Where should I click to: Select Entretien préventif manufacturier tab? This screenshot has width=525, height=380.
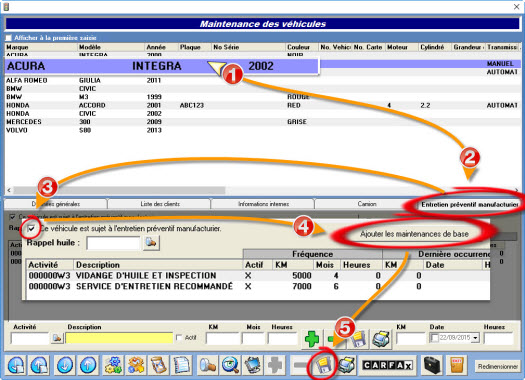469,204
